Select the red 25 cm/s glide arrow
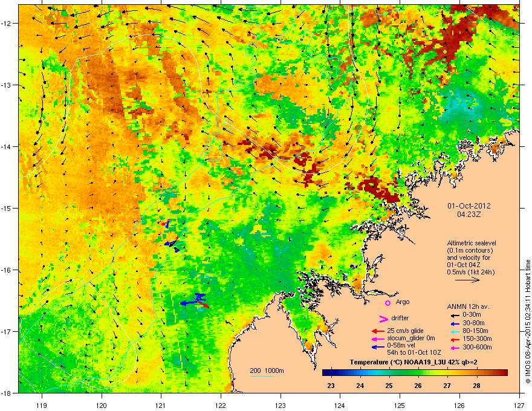 coord(378,331)
